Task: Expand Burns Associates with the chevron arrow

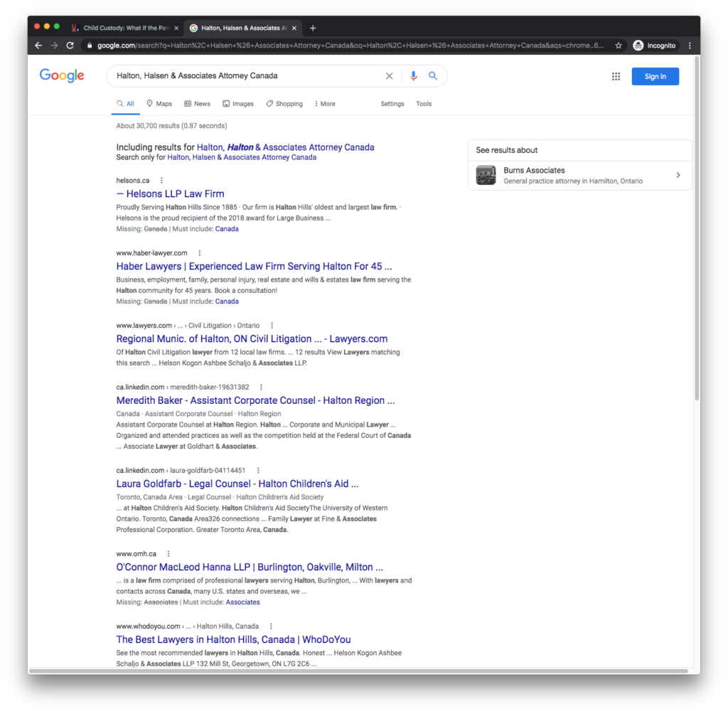Action: pos(678,175)
